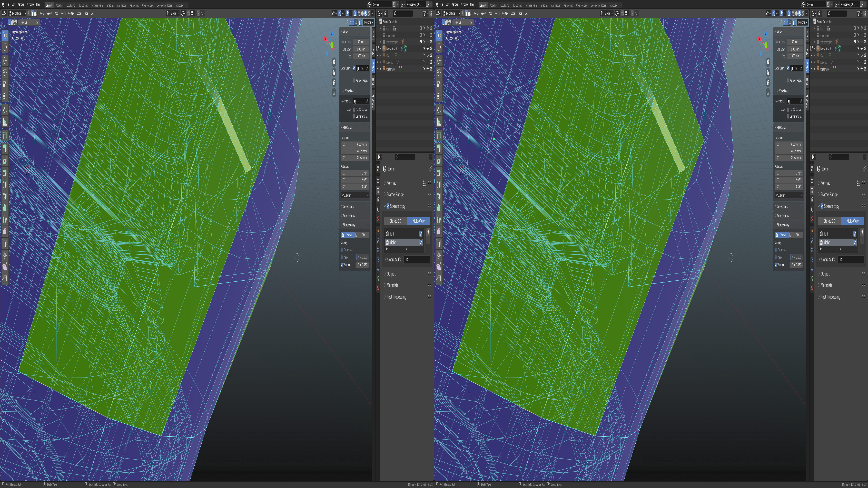The height and width of the screenshot is (488, 868).
Task: Adjust the Volume Alpha 0.050 slider in left copy
Action: click(363, 265)
